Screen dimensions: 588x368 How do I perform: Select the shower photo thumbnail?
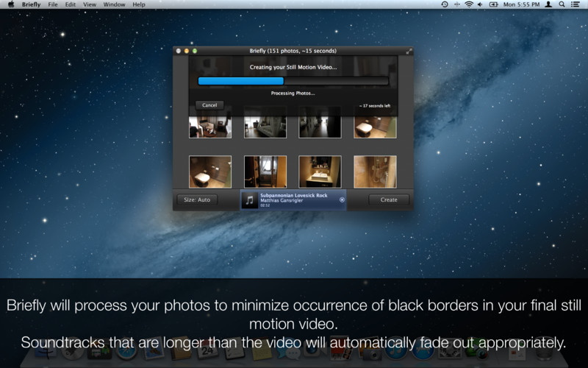point(375,171)
